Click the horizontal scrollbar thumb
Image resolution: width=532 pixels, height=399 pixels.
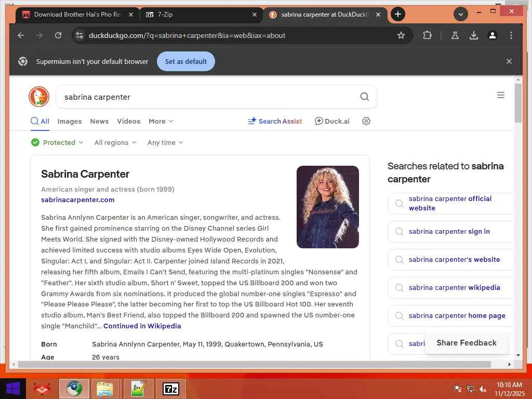[x=255, y=364]
